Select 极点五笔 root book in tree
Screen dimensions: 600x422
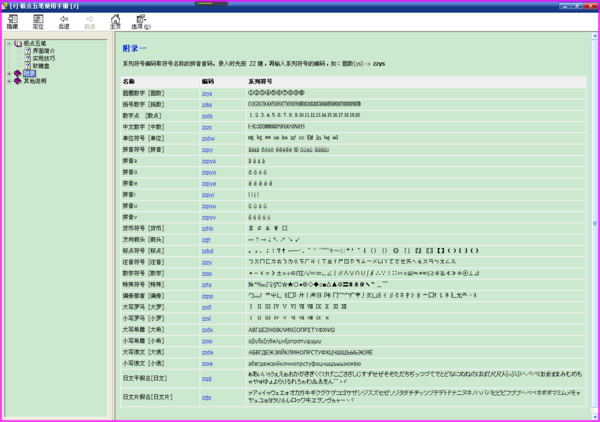click(35, 44)
